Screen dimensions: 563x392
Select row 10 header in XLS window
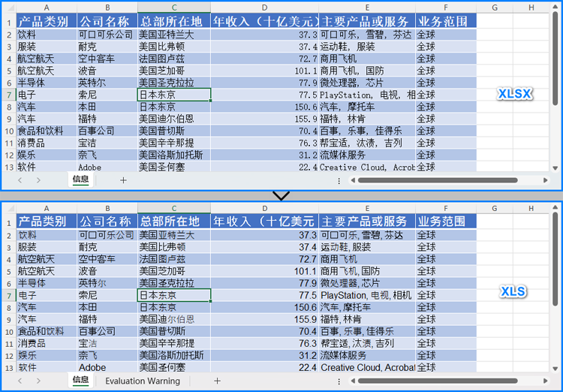point(9,331)
